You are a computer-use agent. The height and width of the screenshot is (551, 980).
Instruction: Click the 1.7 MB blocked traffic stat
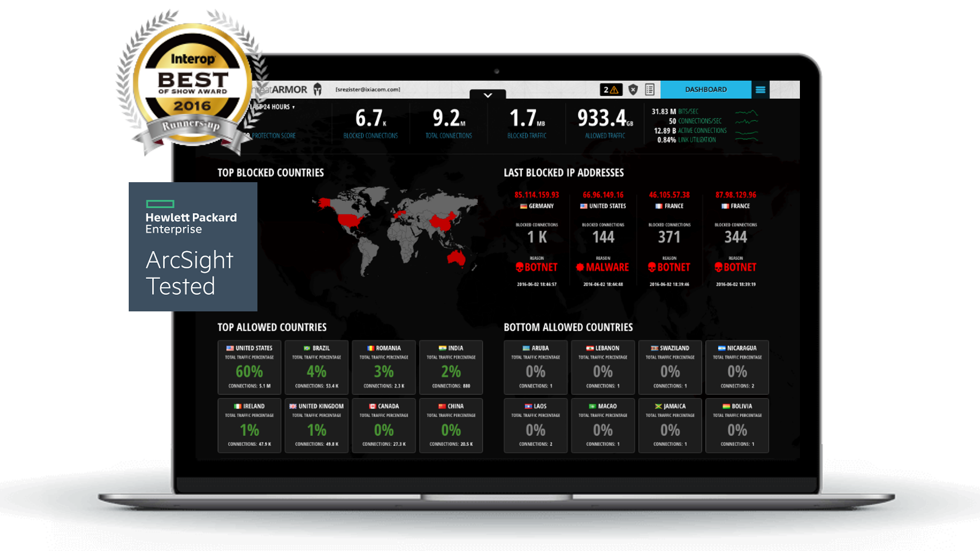(526, 123)
